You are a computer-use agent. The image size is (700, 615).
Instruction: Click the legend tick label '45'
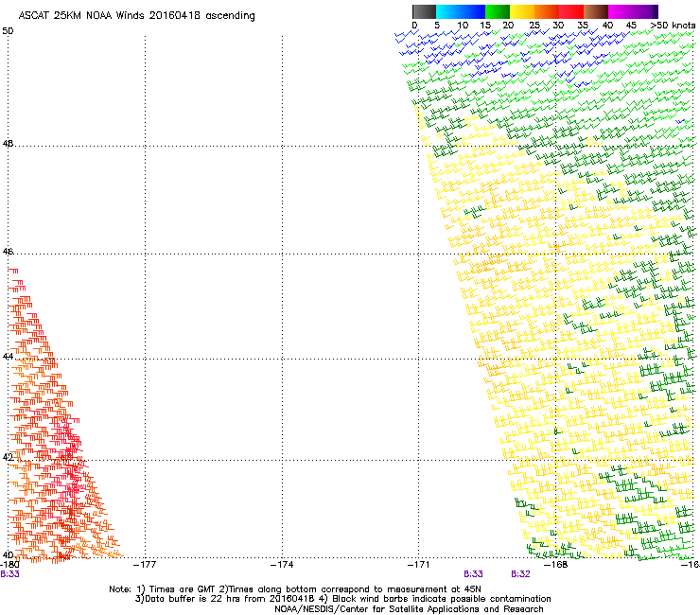[631, 26]
